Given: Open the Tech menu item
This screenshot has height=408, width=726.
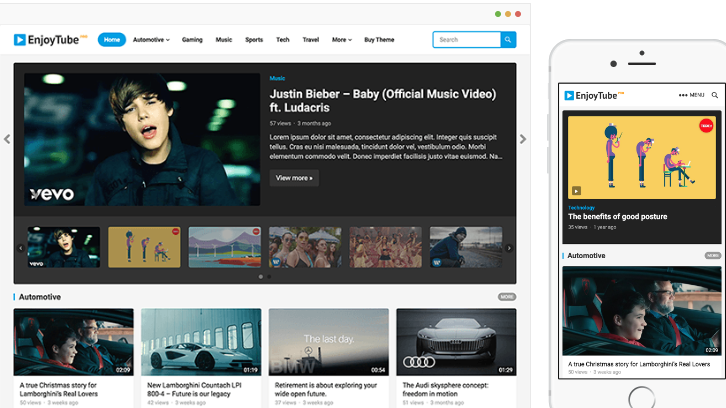Looking at the screenshot, I should click(282, 40).
